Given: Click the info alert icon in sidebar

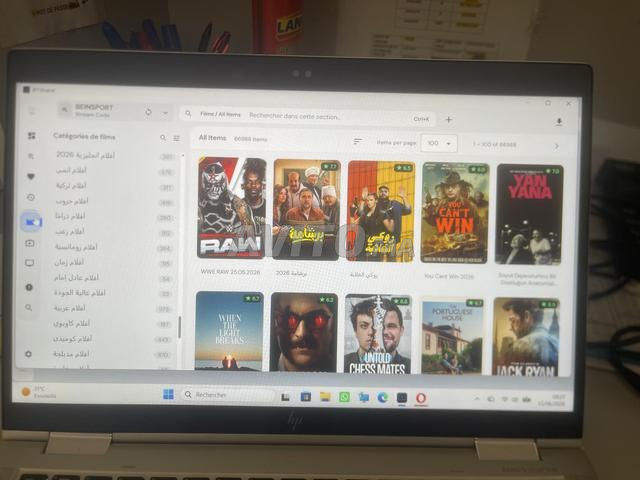Looking at the screenshot, I should (x=29, y=287).
